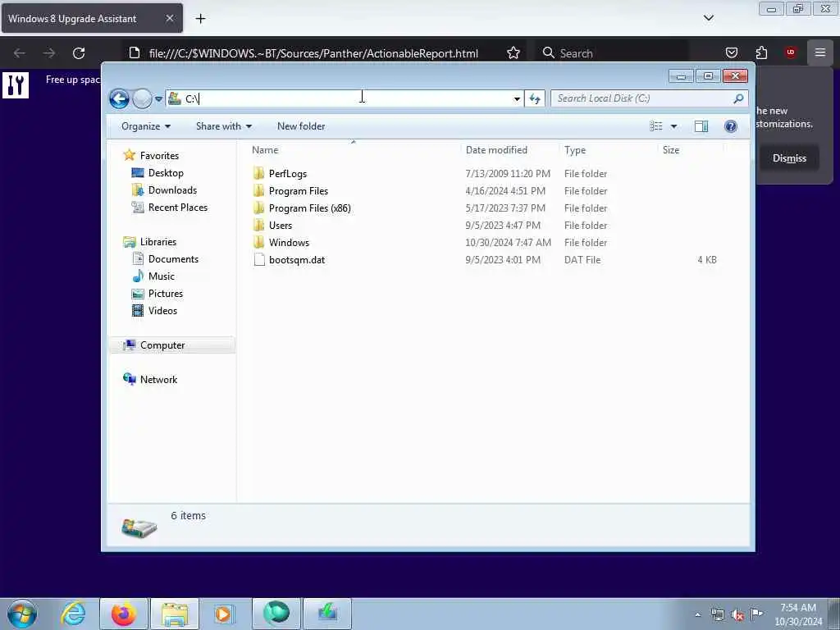The height and width of the screenshot is (630, 840).
Task: Open the Videos library
Action: [162, 311]
